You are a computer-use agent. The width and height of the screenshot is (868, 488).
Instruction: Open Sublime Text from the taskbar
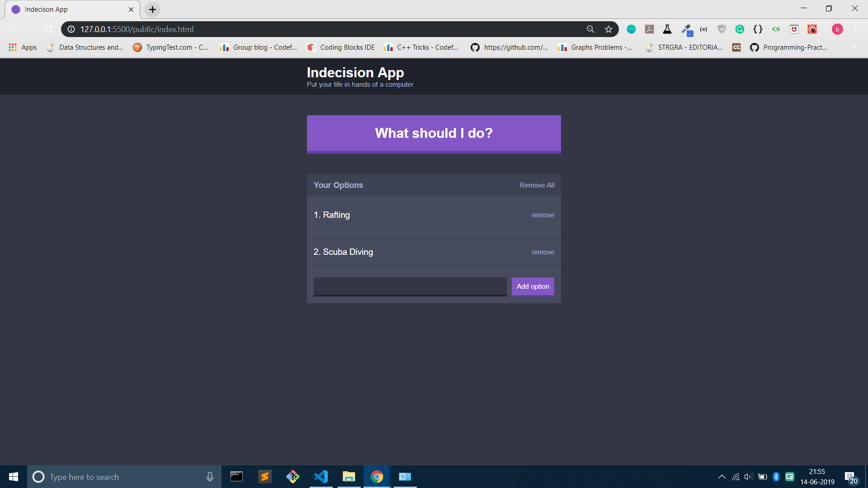pyautogui.click(x=265, y=477)
